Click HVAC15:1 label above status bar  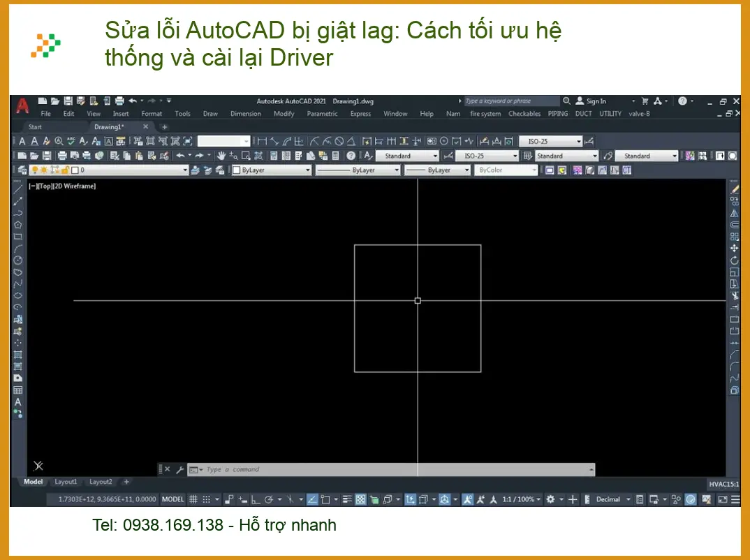click(723, 484)
